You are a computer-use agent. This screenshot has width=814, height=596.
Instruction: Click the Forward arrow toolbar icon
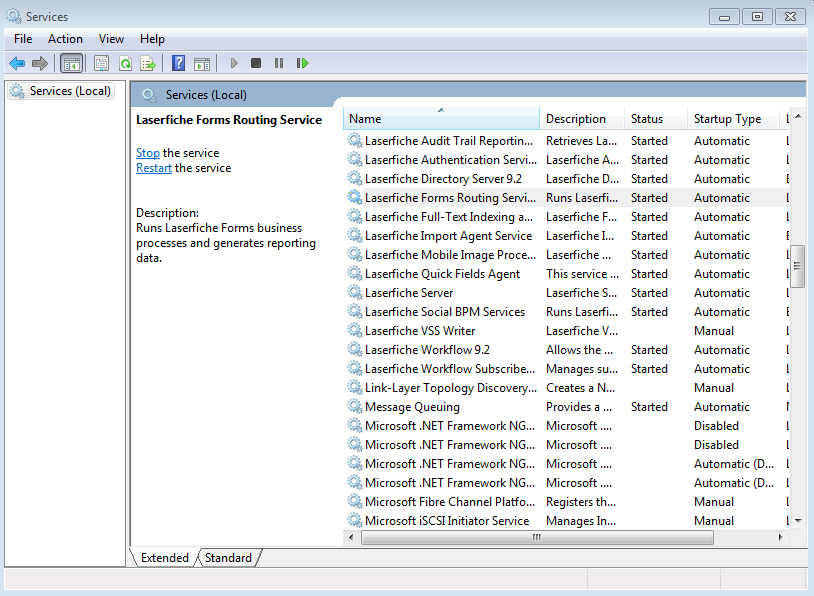click(39, 63)
